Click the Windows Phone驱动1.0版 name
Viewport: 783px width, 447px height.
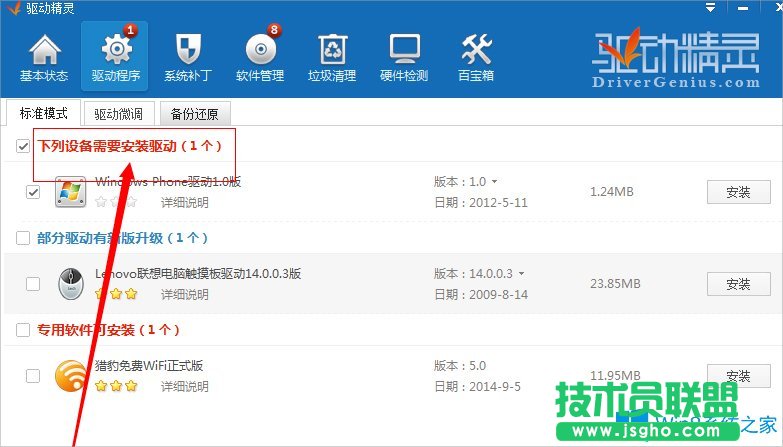(x=168, y=181)
